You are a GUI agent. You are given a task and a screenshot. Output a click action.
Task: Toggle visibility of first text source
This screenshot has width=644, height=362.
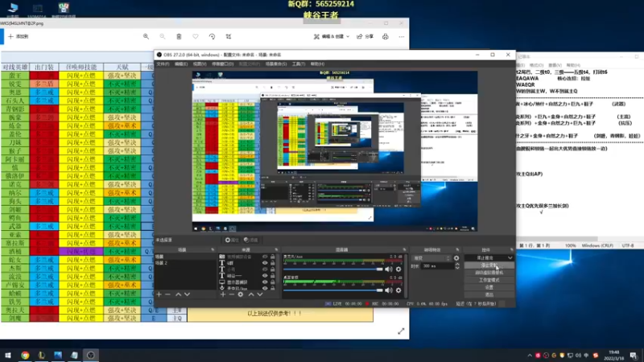point(265,263)
